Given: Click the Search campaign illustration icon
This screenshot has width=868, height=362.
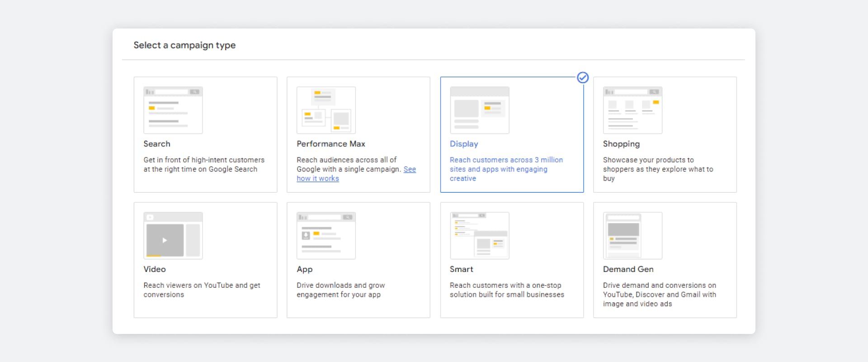Looking at the screenshot, I should coord(173,110).
